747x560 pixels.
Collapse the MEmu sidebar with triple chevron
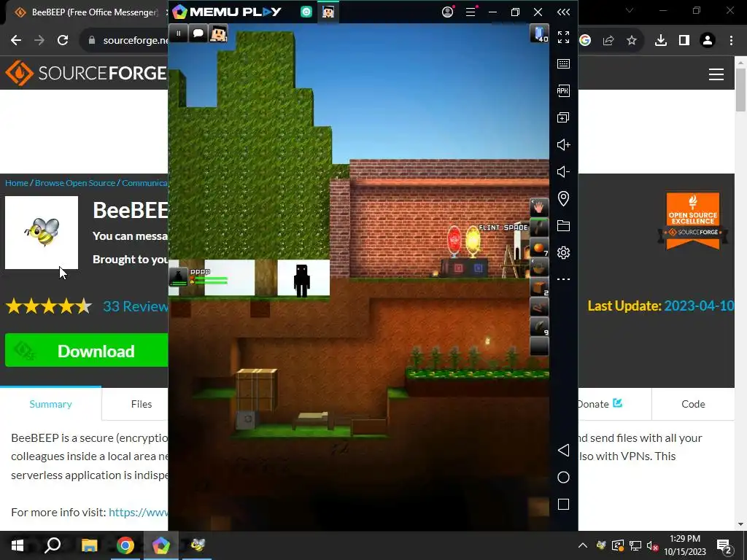point(564,12)
